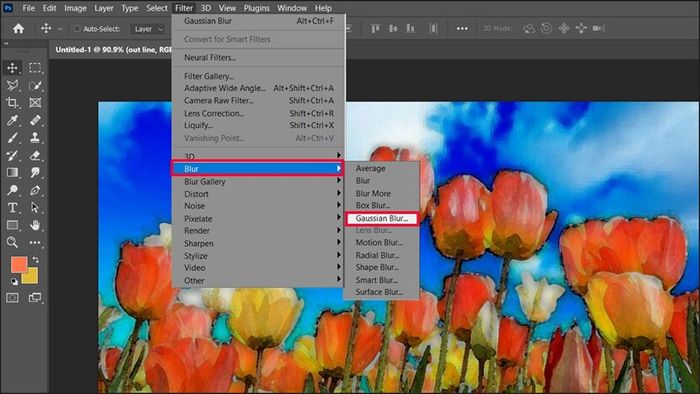Select the Zoom tool
The width and height of the screenshot is (700, 394).
tap(12, 242)
